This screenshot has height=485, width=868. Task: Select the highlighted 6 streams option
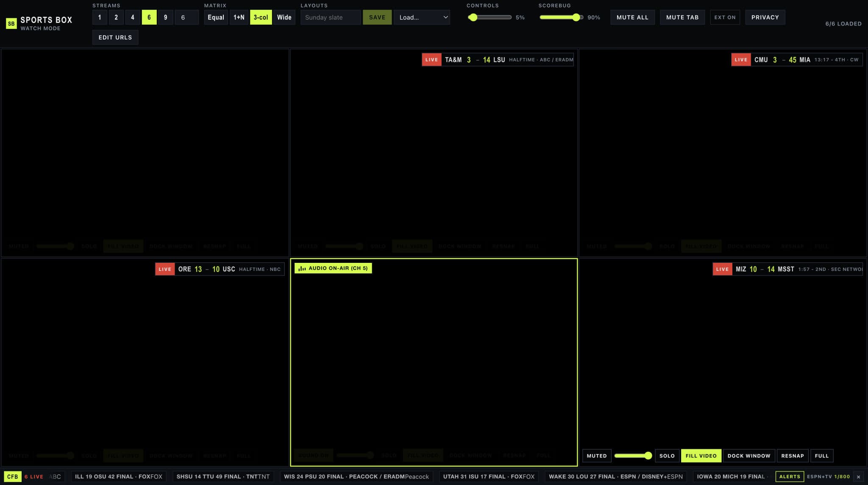pyautogui.click(x=149, y=17)
